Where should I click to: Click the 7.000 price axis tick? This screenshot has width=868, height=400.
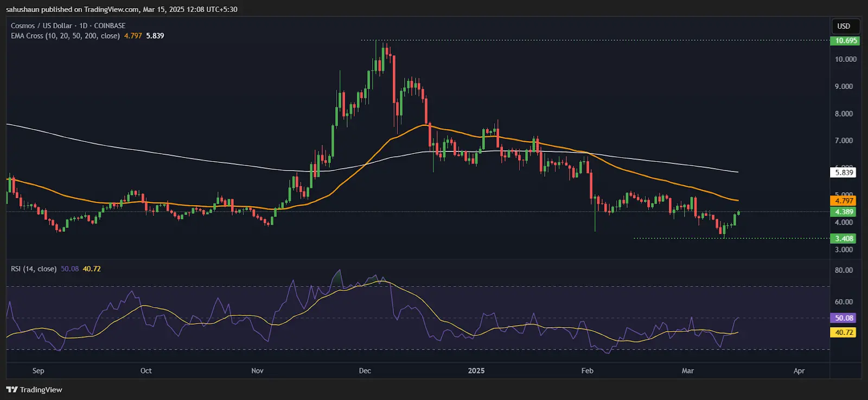click(844, 141)
